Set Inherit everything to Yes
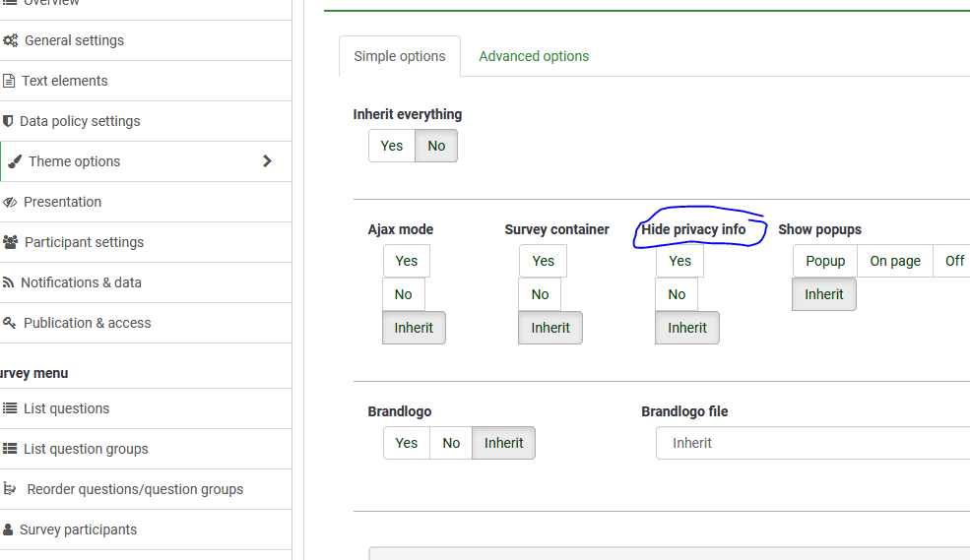The width and height of the screenshot is (970, 560). click(x=392, y=146)
